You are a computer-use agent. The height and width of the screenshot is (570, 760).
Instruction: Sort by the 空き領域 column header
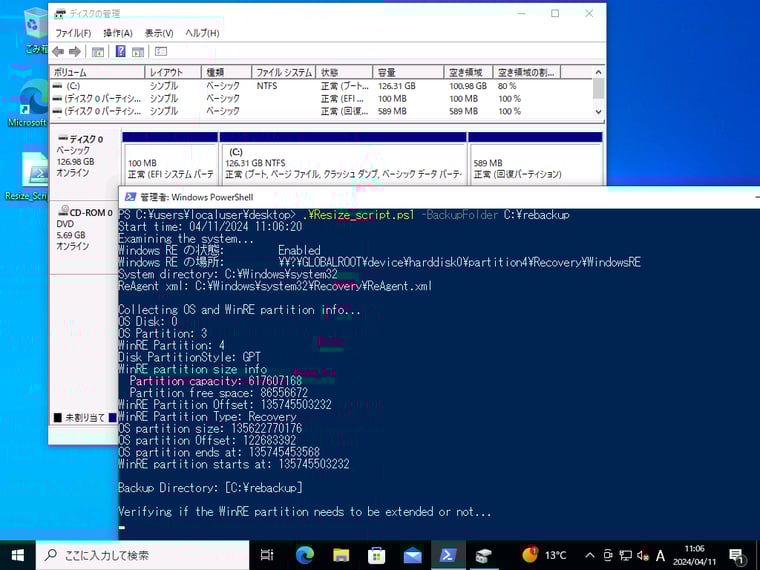pos(468,72)
